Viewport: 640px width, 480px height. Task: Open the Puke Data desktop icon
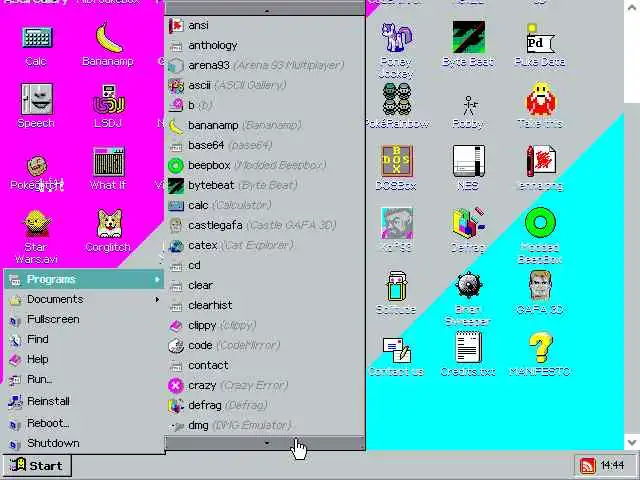[x=540, y=44]
